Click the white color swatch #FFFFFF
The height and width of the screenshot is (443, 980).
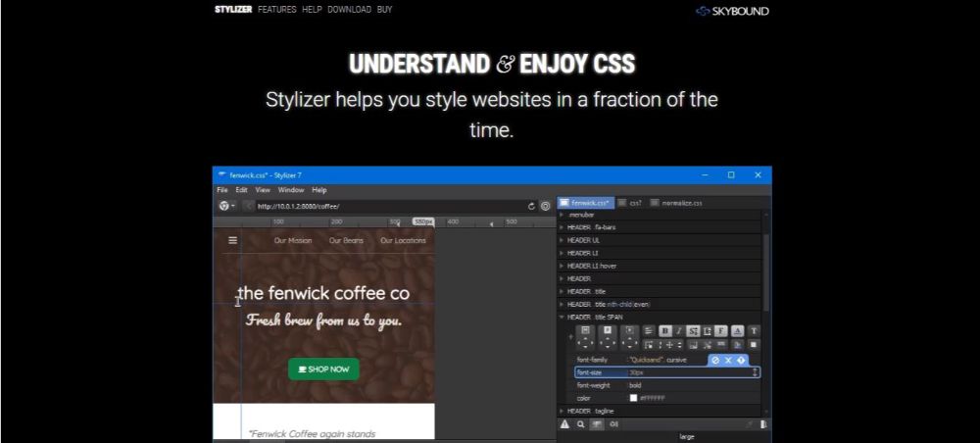[x=633, y=398]
